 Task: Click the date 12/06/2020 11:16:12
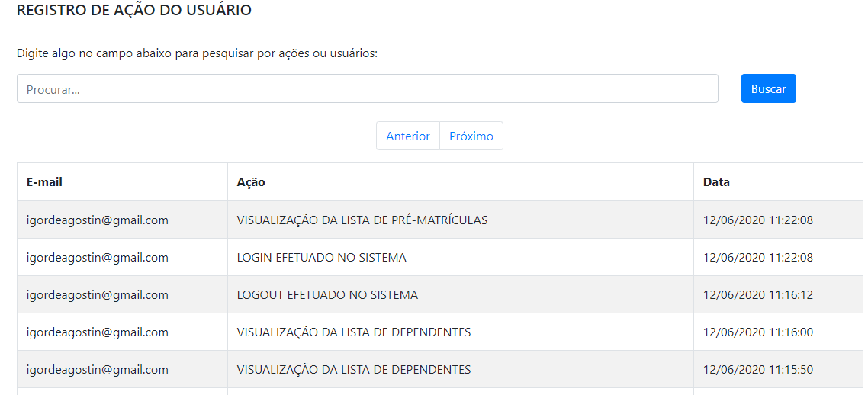pos(757,295)
